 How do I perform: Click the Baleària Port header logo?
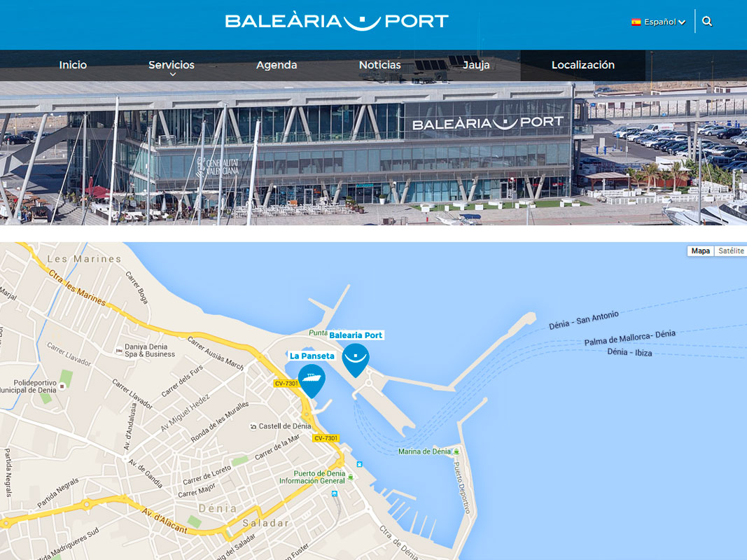coord(337,22)
